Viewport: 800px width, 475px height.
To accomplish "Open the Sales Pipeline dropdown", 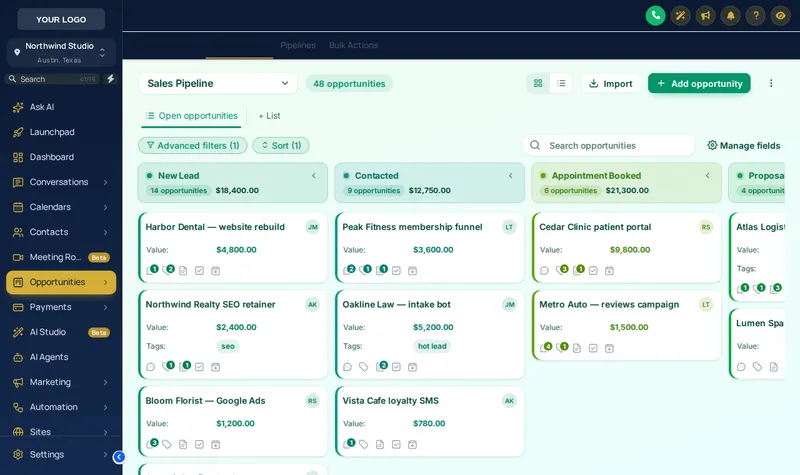I will coord(218,83).
